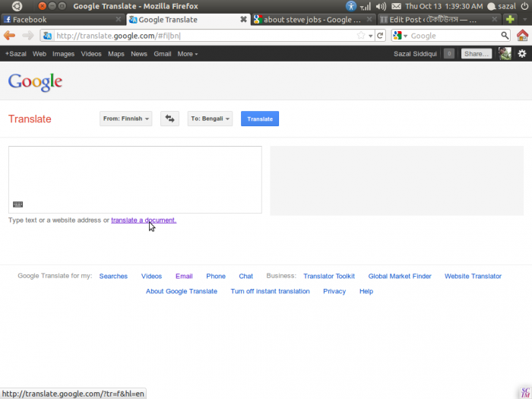Bookmark this page with the star icon
The width and height of the screenshot is (532, 399).
(x=361, y=35)
